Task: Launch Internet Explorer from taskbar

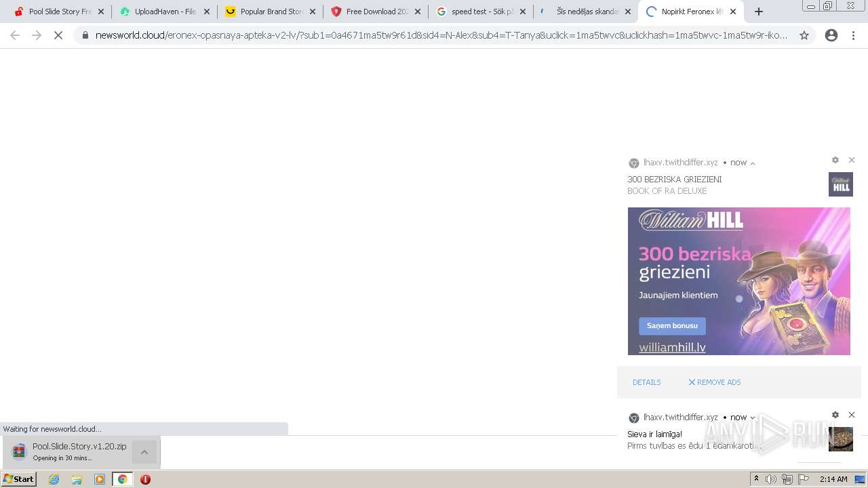Action: [54, 479]
